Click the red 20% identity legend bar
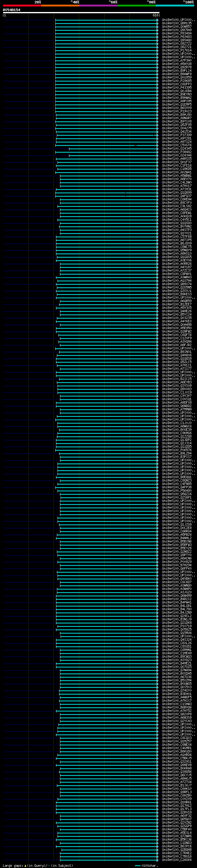 click(22, 6)
